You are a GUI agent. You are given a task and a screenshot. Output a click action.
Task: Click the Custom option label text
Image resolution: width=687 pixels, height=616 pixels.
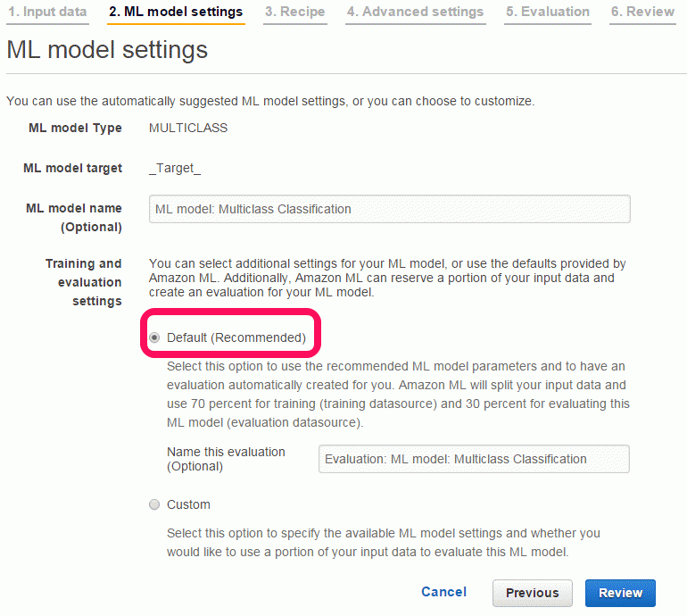[x=188, y=504]
